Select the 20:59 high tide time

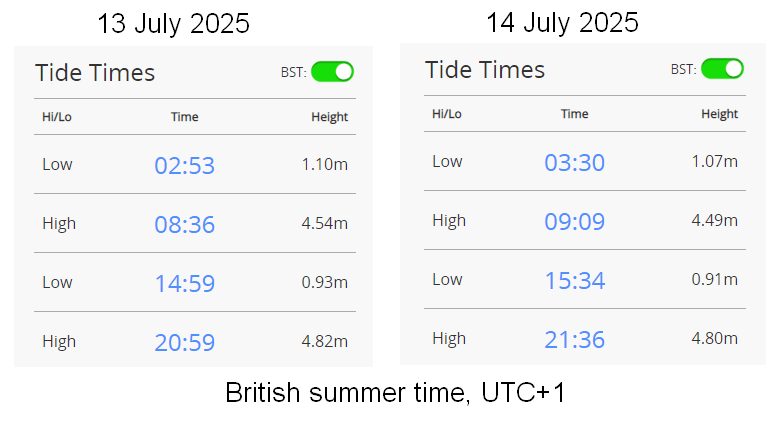[x=185, y=342]
